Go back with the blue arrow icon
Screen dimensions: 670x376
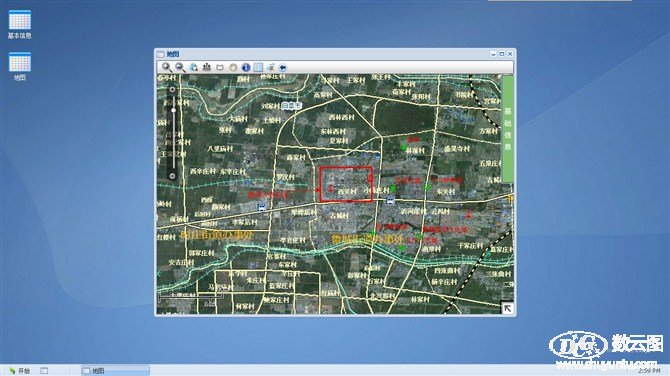click(x=283, y=67)
